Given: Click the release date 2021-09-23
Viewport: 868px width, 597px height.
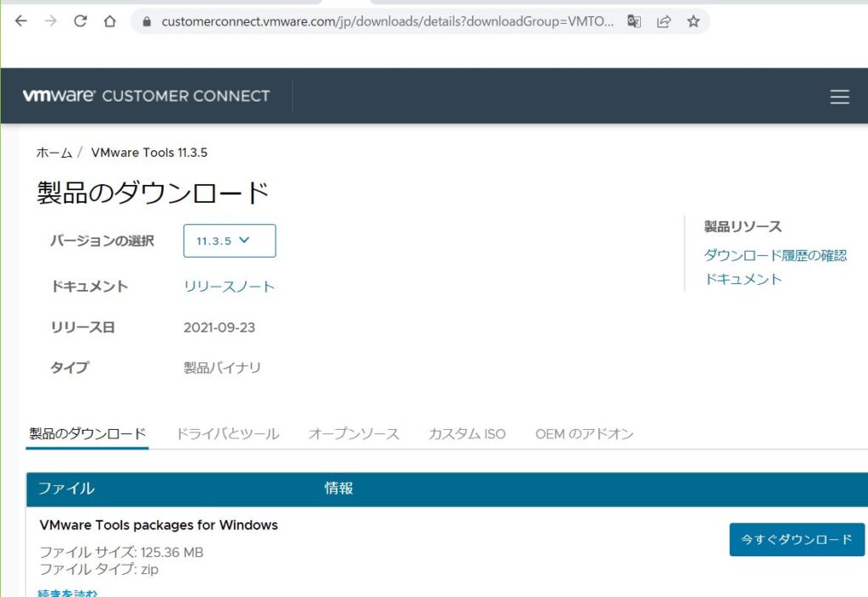Looking at the screenshot, I should [220, 327].
